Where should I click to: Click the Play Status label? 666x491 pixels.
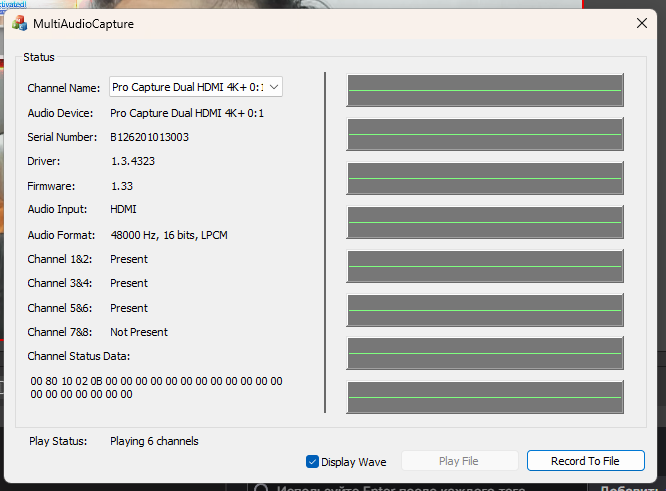(58, 441)
